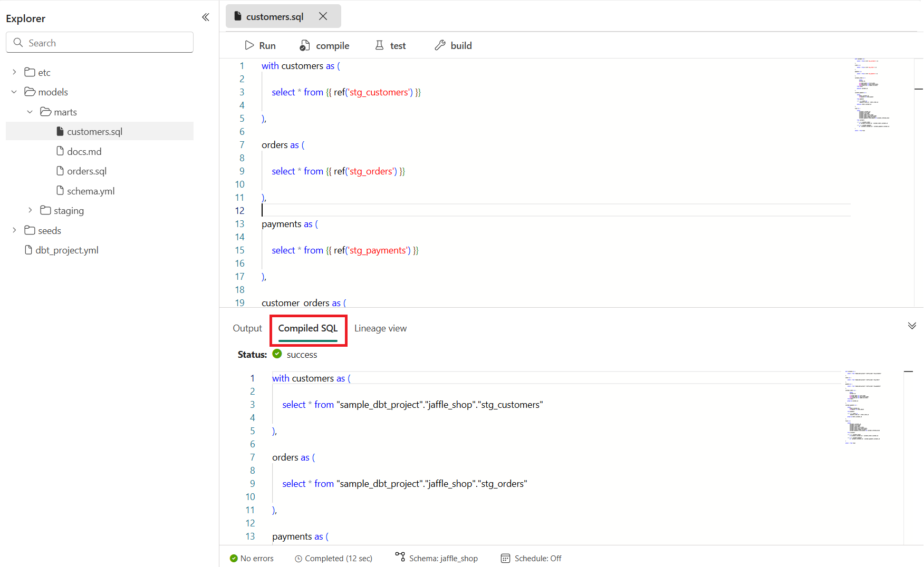The image size is (924, 567).
Task: Collapse the bottom results panel
Action: tap(912, 325)
